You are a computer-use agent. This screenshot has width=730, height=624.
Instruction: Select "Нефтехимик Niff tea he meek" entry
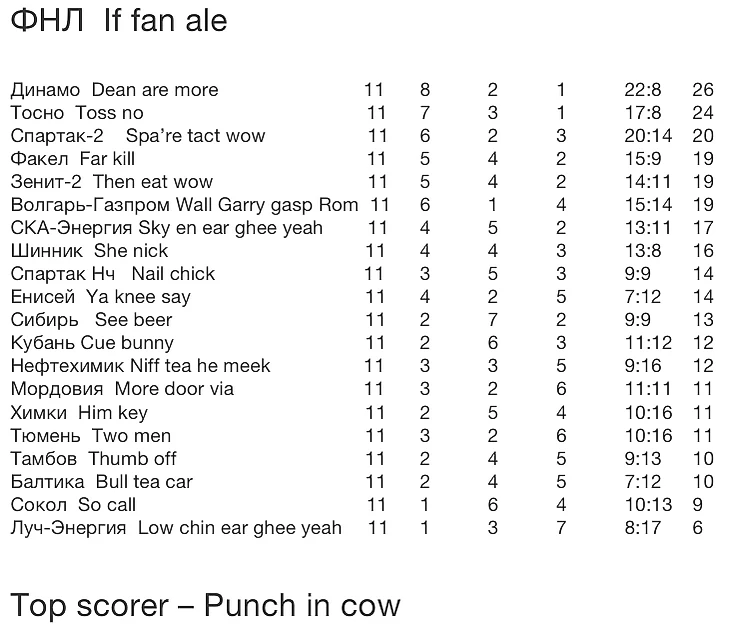tap(140, 366)
